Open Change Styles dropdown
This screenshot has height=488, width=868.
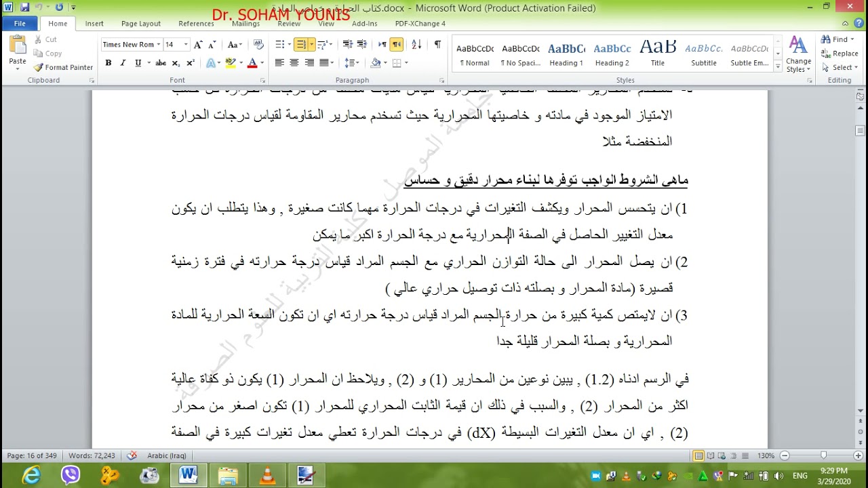click(799, 54)
